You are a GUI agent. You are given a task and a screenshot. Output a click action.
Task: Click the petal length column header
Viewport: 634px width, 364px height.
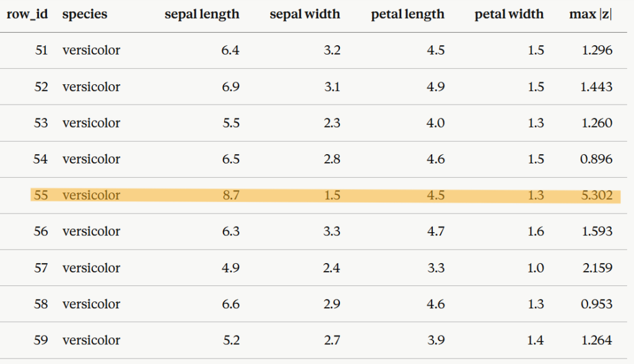pos(407,14)
